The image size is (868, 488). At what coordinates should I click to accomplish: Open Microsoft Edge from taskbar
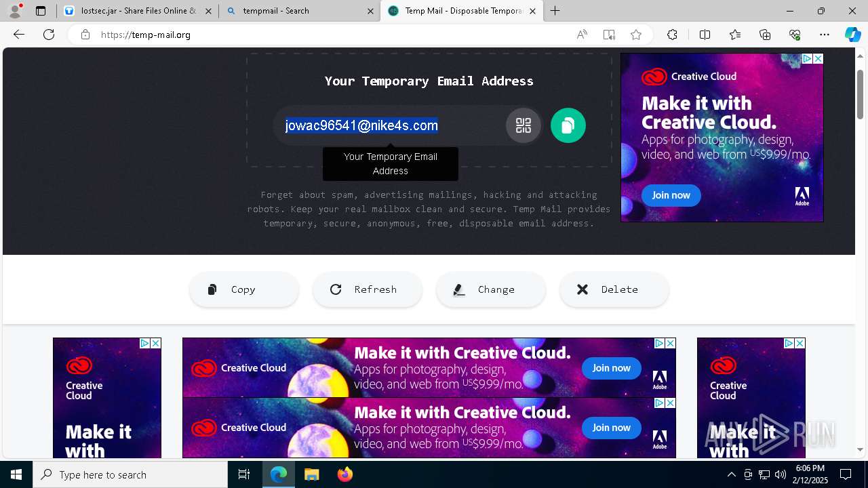pos(279,474)
